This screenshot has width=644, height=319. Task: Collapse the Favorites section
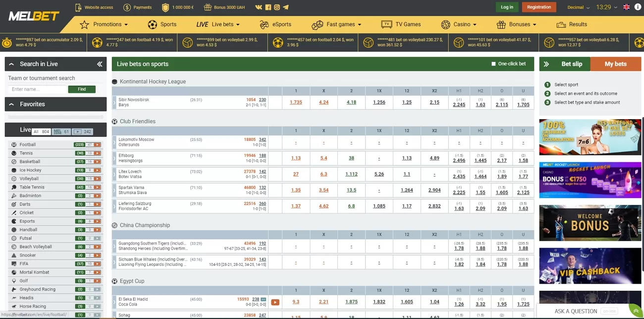[12, 104]
